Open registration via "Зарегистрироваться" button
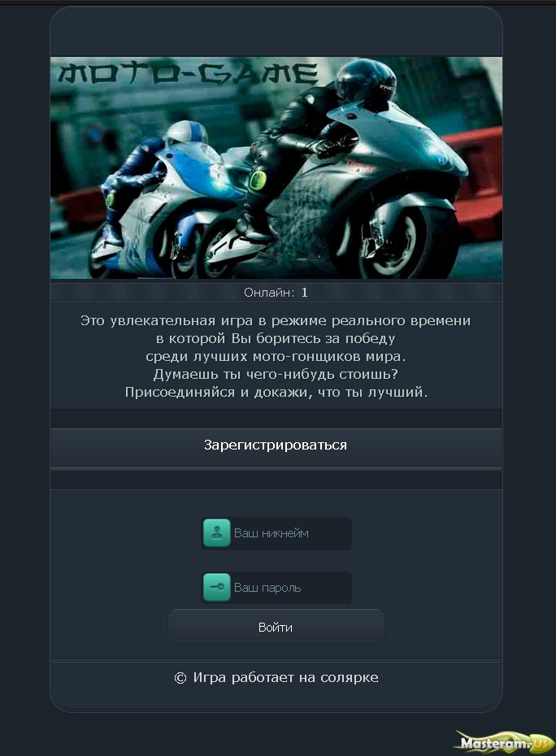 point(276,448)
